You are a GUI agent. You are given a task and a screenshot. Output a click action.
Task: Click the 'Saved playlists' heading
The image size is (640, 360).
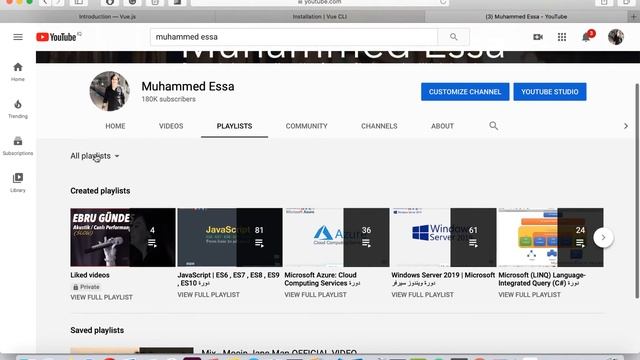click(x=97, y=330)
